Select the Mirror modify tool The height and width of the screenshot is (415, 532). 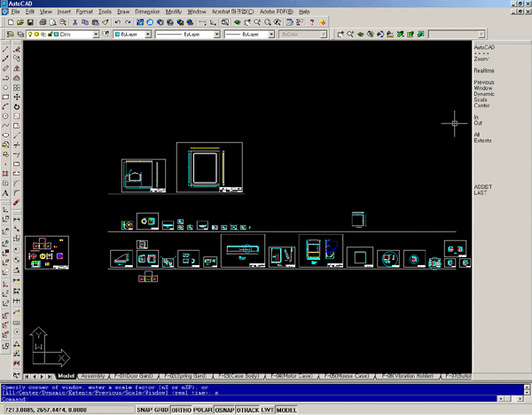(17, 68)
